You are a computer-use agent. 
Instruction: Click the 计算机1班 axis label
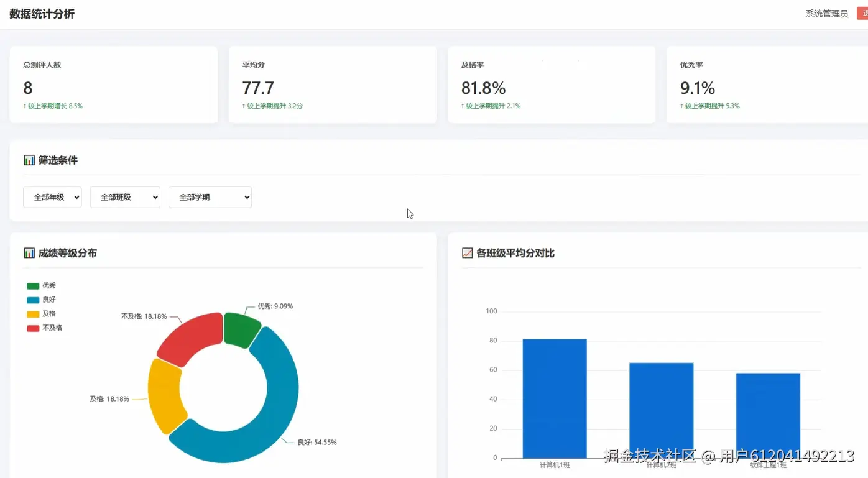(555, 464)
